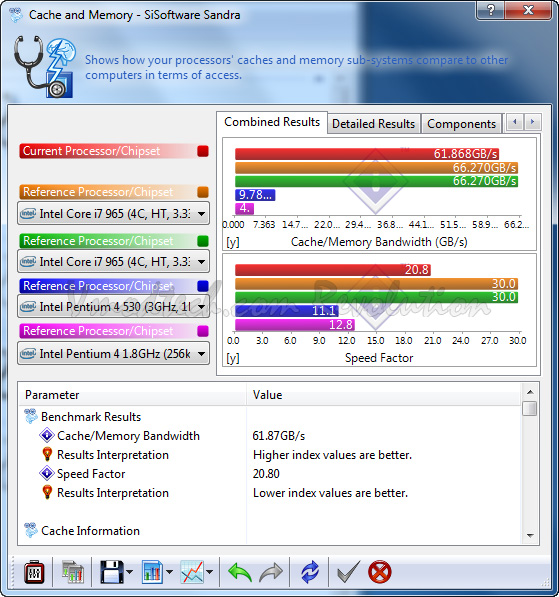Expand the save icon dropdown arrow
Viewport: 559px width, 597px height.
[129, 572]
